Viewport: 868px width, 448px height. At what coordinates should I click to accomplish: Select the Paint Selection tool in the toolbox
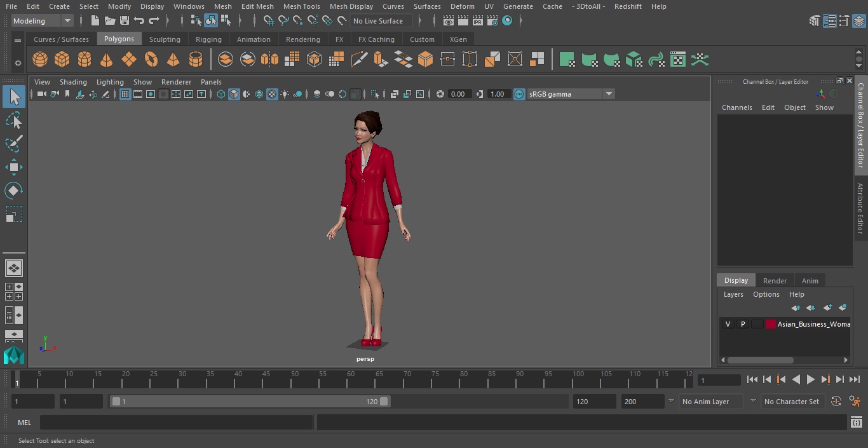[x=13, y=144]
